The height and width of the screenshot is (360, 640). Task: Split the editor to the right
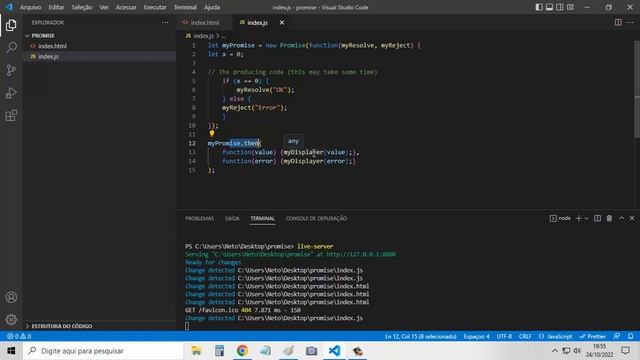pos(618,22)
